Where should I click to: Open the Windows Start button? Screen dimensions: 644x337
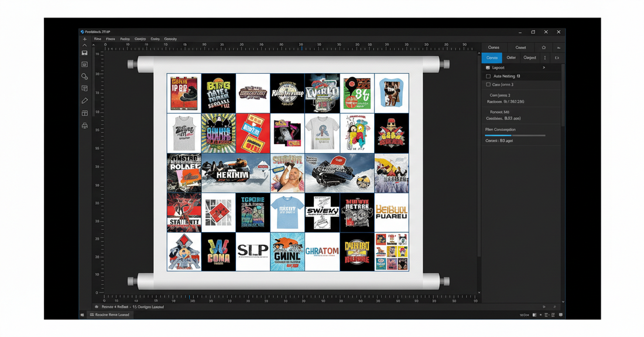82,315
